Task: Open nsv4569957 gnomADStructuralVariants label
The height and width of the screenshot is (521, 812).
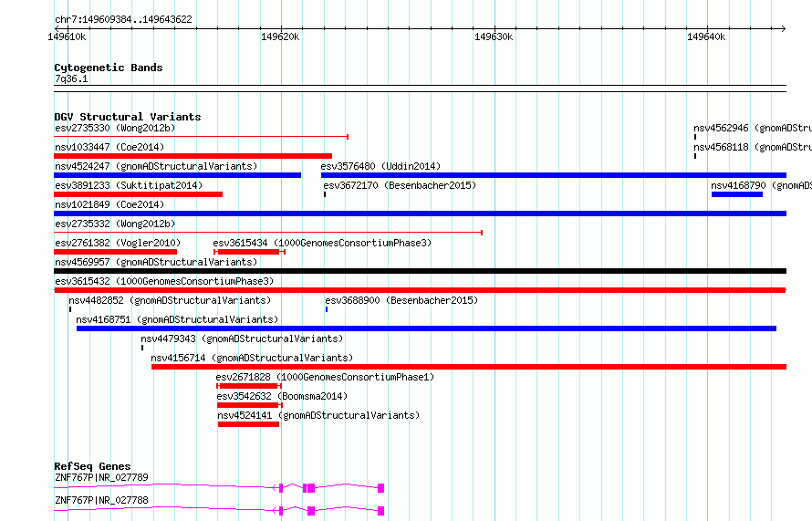Action: click(156, 262)
